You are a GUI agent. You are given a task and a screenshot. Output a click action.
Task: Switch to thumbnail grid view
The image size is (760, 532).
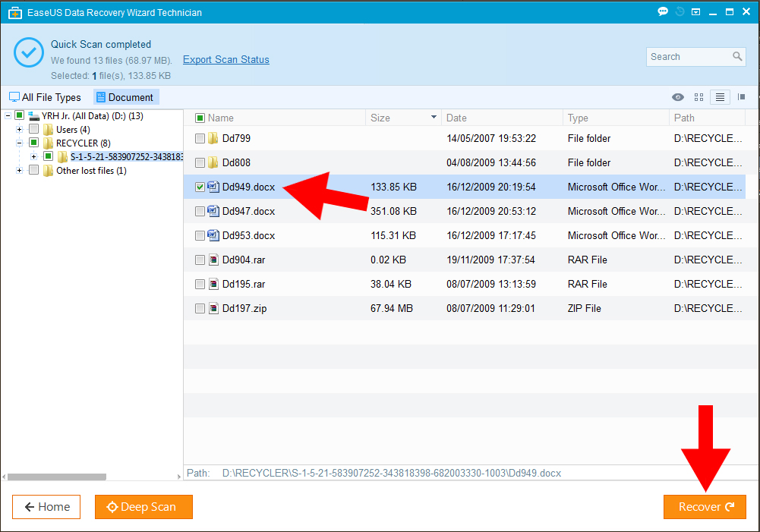tap(699, 97)
